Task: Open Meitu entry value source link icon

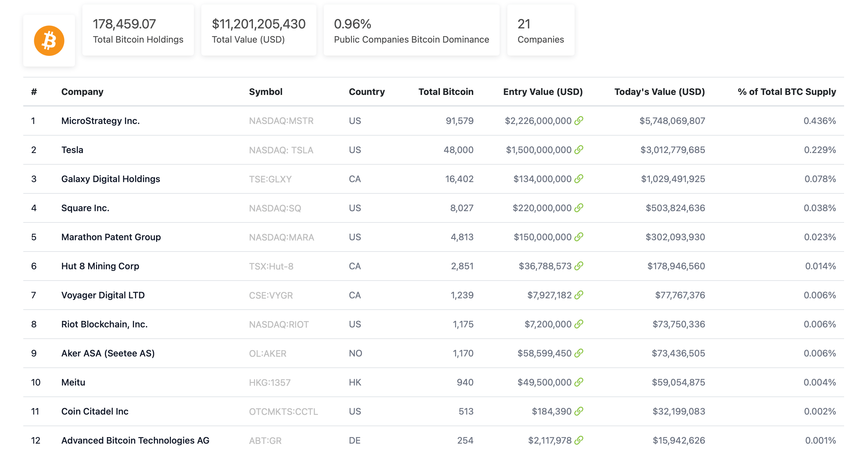Action: (x=578, y=382)
